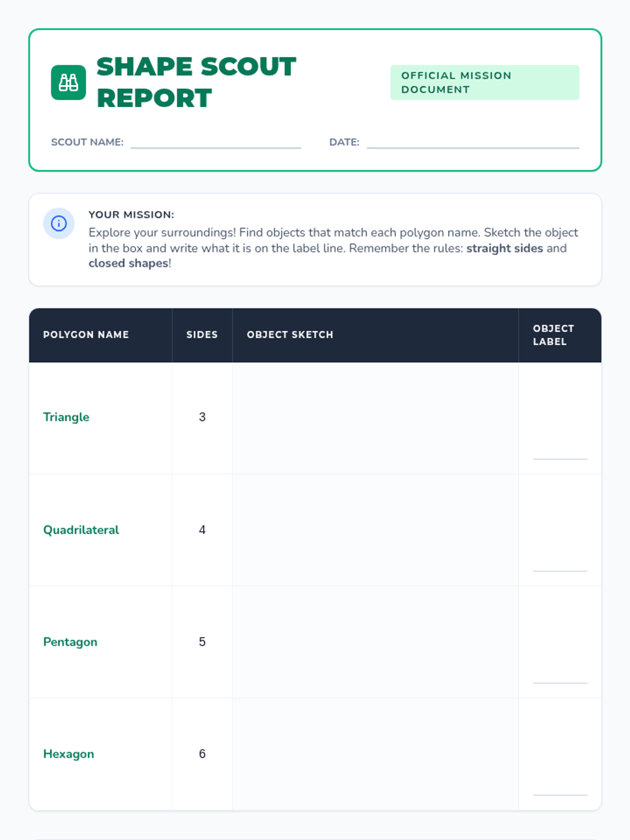
Task: Click the Shape Scout Report heading
Action: [196, 82]
